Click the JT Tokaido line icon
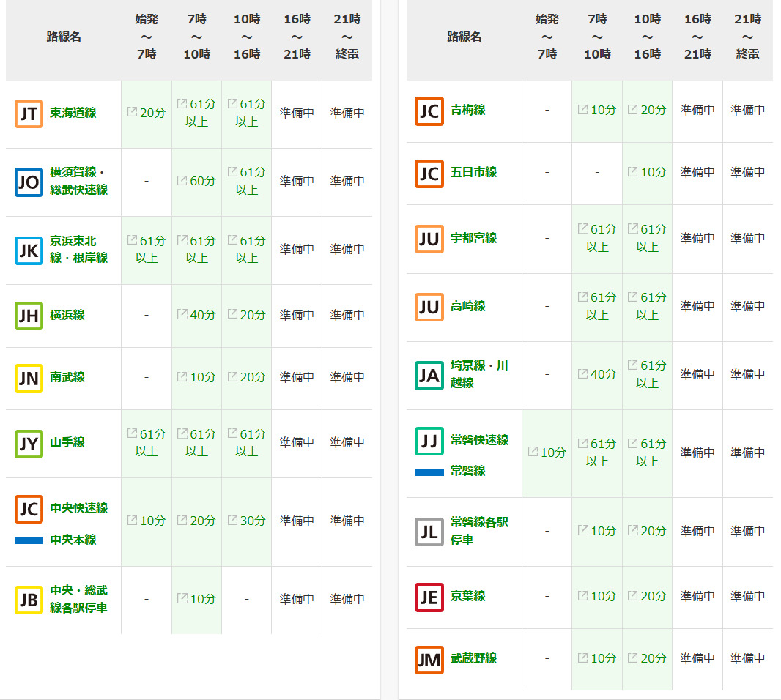The width and height of the screenshot is (781, 700). click(x=29, y=113)
